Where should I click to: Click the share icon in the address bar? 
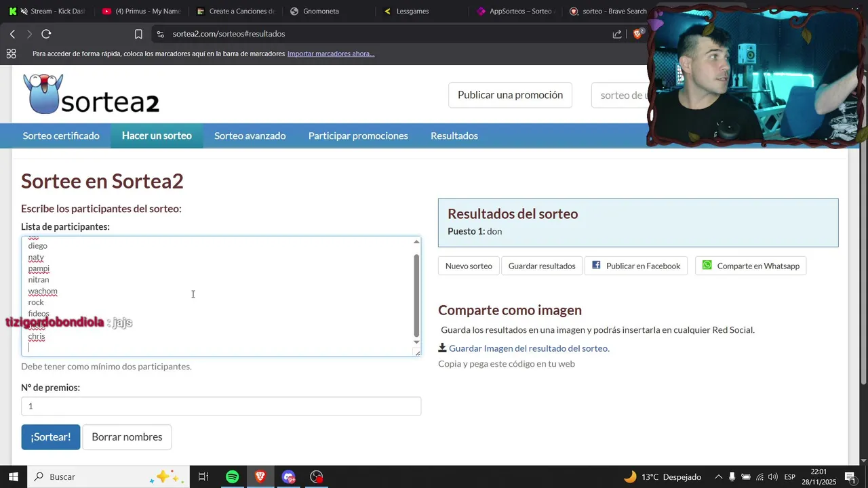[x=617, y=34]
